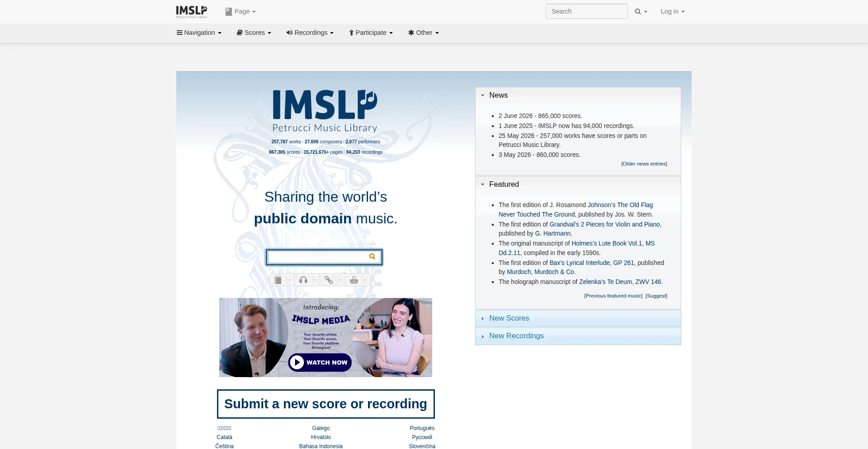Open Grandval's 2 Pieces for Violin and Piano
Image resolution: width=868 pixels, height=449 pixels.
coord(605,224)
